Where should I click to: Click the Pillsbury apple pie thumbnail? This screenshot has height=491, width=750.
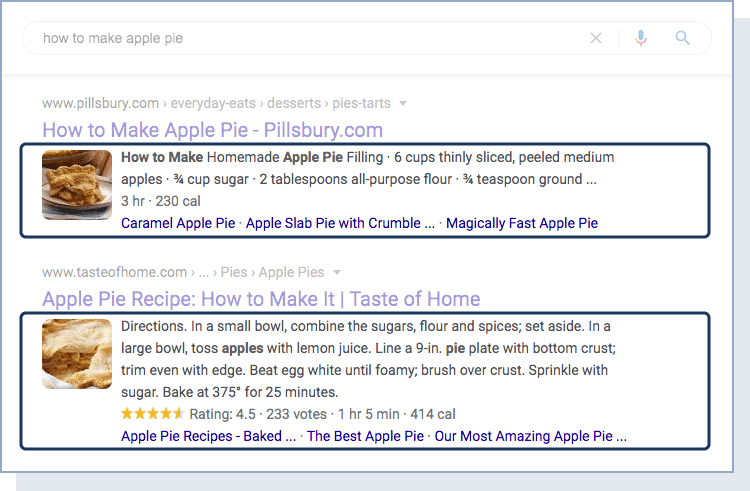(x=77, y=184)
